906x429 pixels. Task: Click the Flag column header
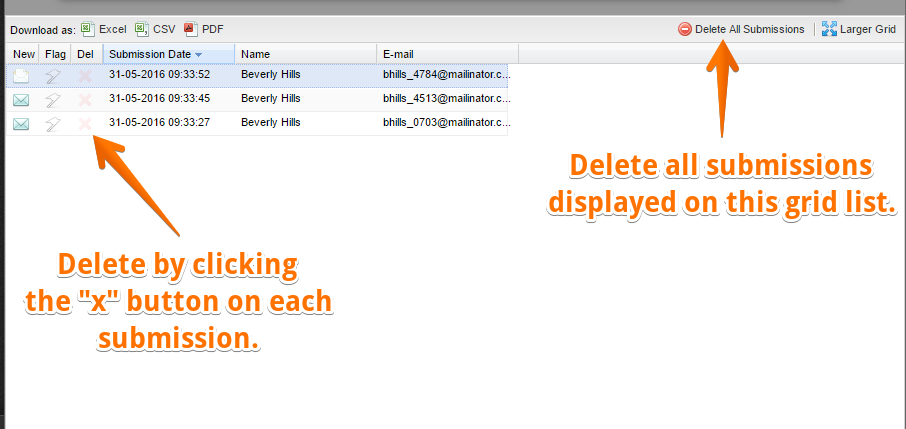[x=56, y=53]
